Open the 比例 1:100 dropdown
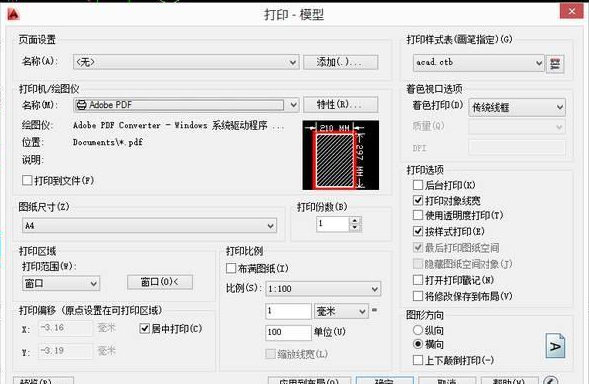Screen dimensions: 589x384 (x=323, y=289)
